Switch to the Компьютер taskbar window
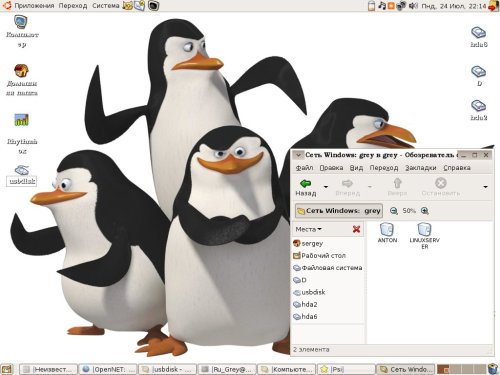The height and width of the screenshot is (375, 500). tap(287, 369)
